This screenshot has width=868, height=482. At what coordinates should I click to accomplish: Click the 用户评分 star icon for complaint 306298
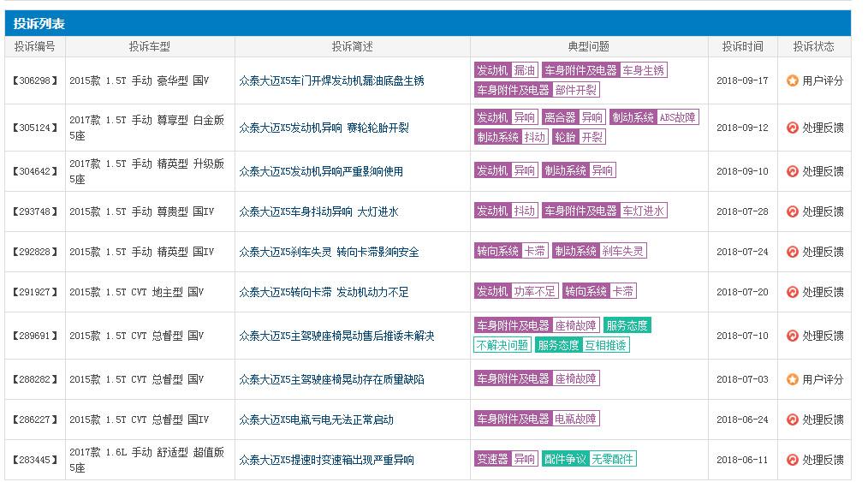tap(792, 80)
